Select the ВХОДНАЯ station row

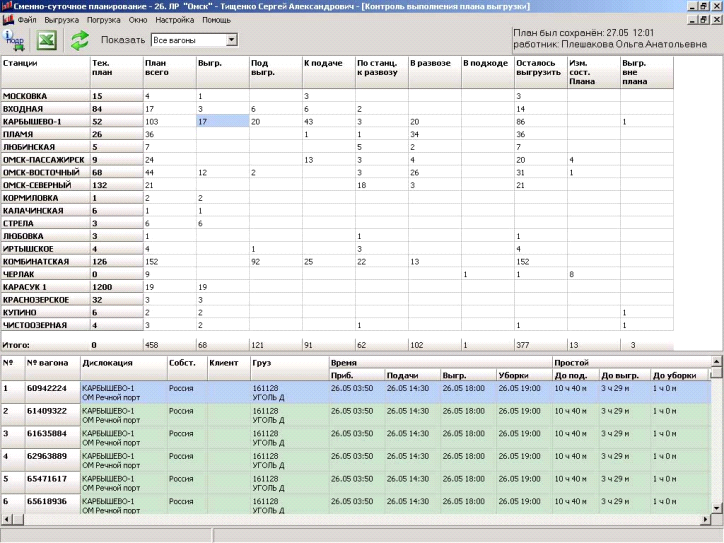337,109
